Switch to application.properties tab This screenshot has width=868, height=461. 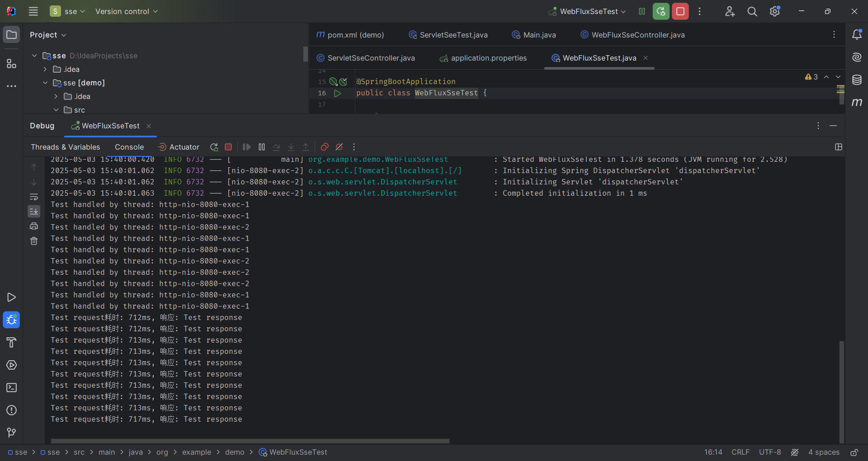coord(483,58)
